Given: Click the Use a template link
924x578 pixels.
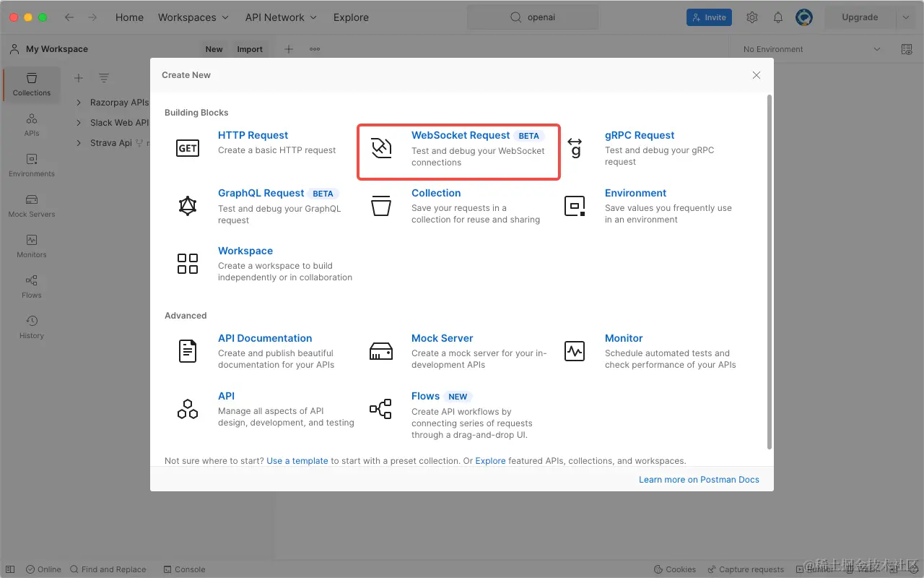Looking at the screenshot, I should [x=297, y=460].
